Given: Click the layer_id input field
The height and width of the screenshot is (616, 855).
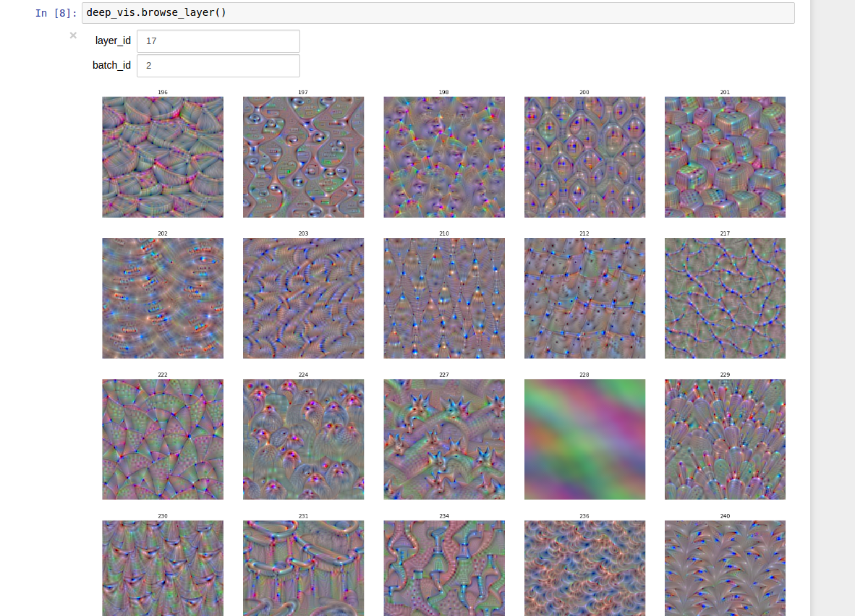Looking at the screenshot, I should [218, 41].
